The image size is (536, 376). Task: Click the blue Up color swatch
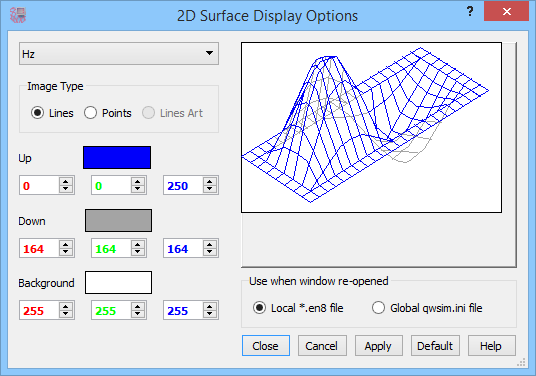[x=117, y=158]
